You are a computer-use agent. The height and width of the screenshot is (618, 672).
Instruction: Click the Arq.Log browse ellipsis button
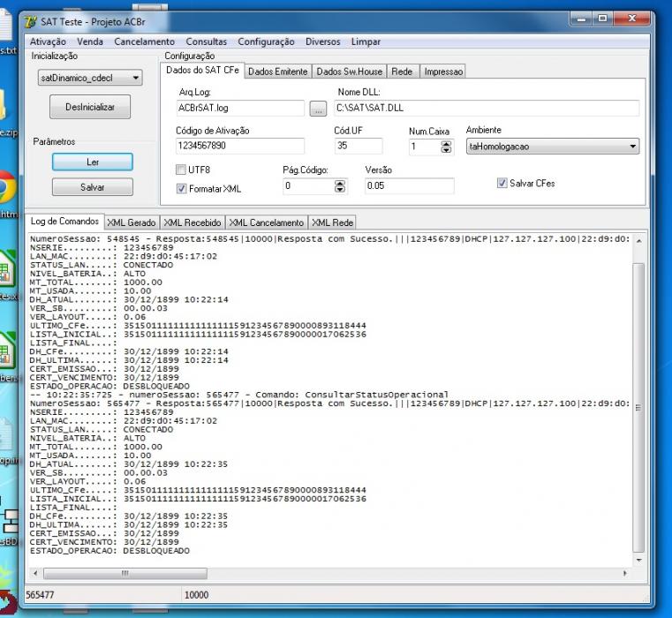click(x=318, y=109)
